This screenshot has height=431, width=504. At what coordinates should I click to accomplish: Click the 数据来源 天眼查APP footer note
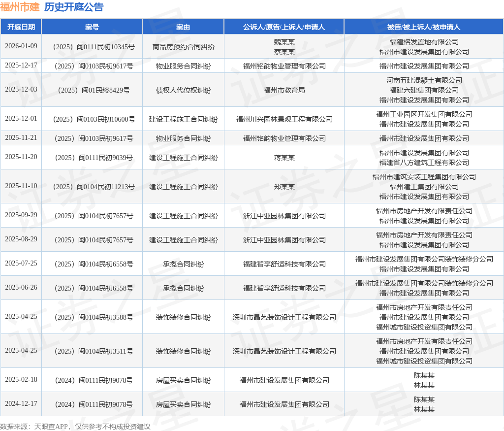coord(75,427)
